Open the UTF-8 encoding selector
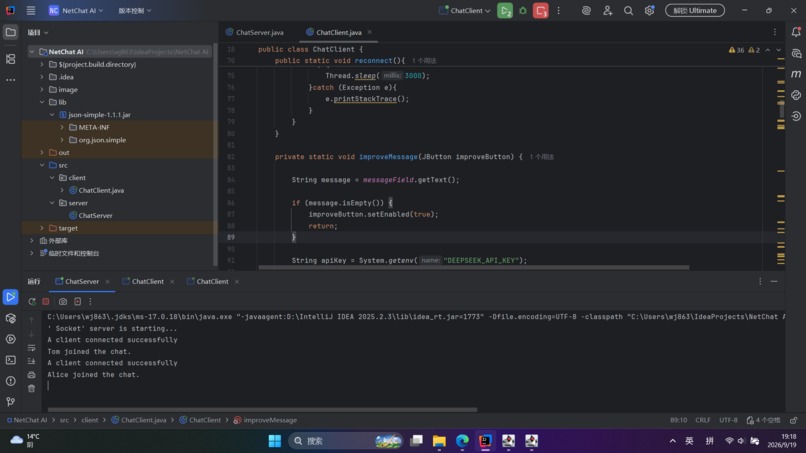The image size is (806, 453). pyautogui.click(x=728, y=420)
